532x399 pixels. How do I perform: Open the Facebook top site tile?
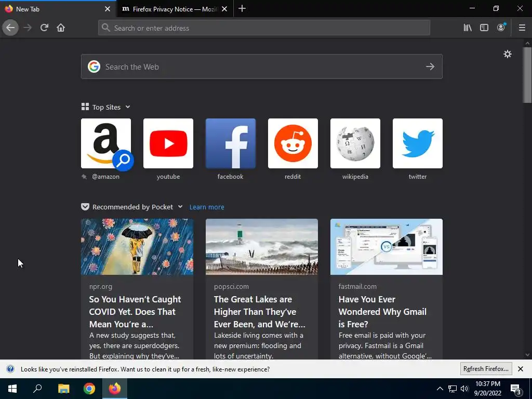[230, 143]
